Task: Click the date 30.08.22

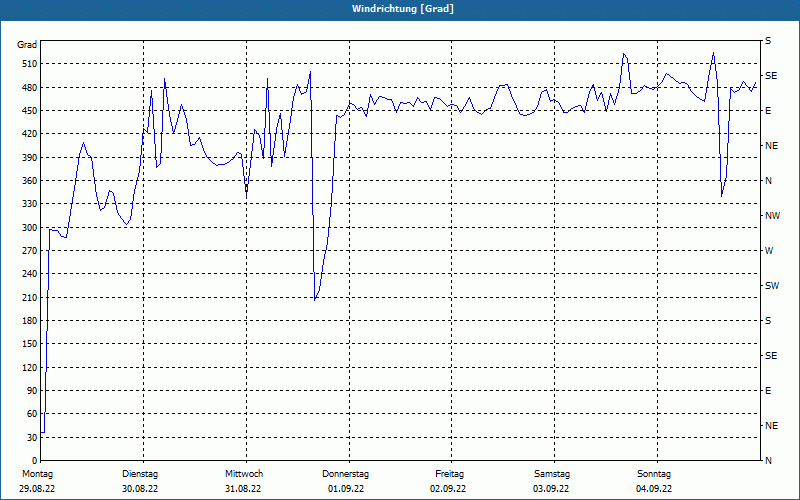Action: click(x=140, y=489)
